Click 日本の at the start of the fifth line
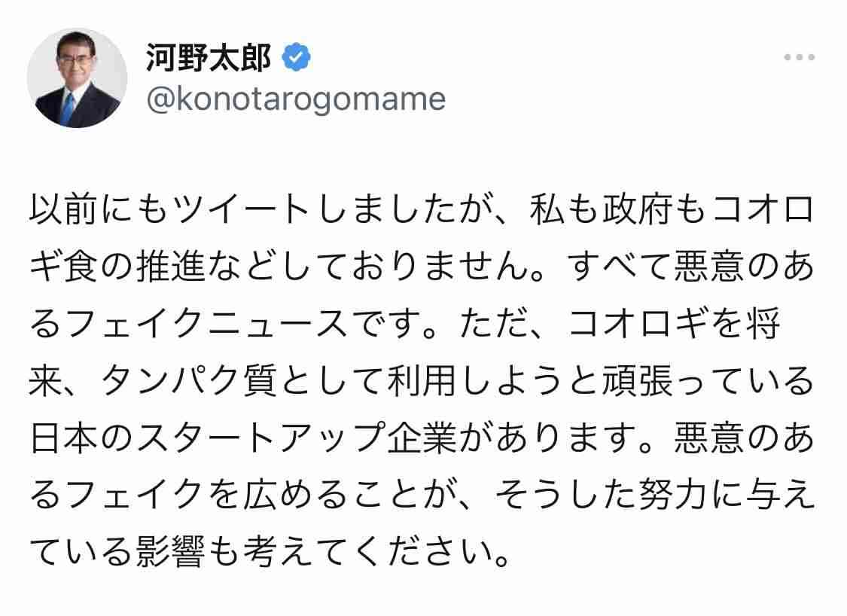This screenshot has width=847, height=616. pyautogui.click(x=81, y=438)
